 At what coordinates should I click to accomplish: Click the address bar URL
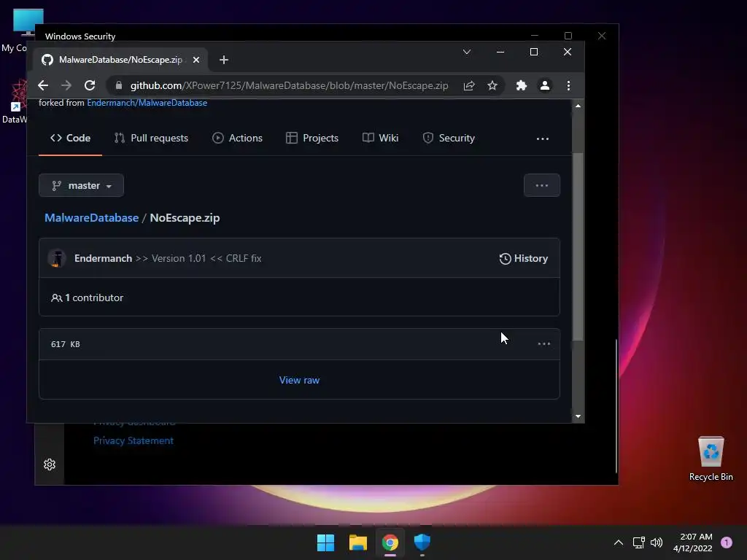point(289,86)
